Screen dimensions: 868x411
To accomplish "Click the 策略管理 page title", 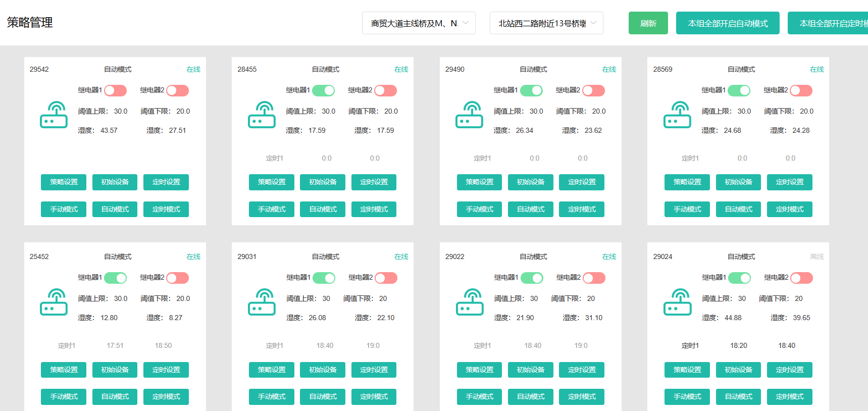I will pos(30,23).
